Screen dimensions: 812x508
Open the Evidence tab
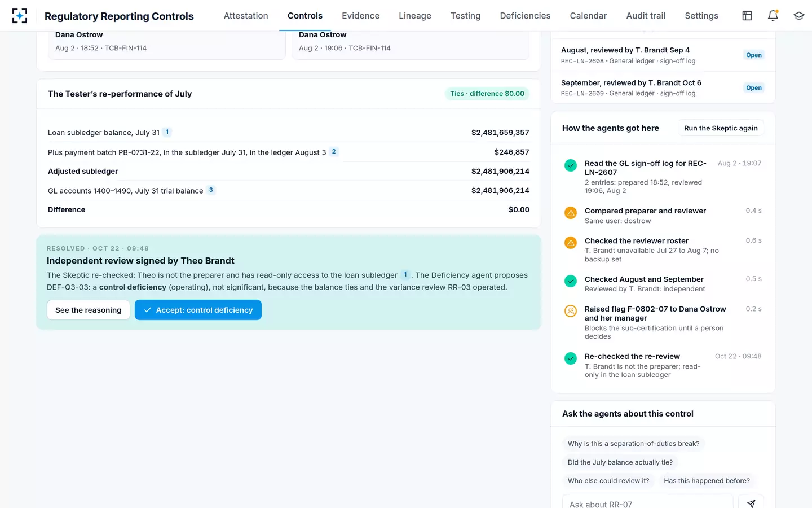point(360,16)
